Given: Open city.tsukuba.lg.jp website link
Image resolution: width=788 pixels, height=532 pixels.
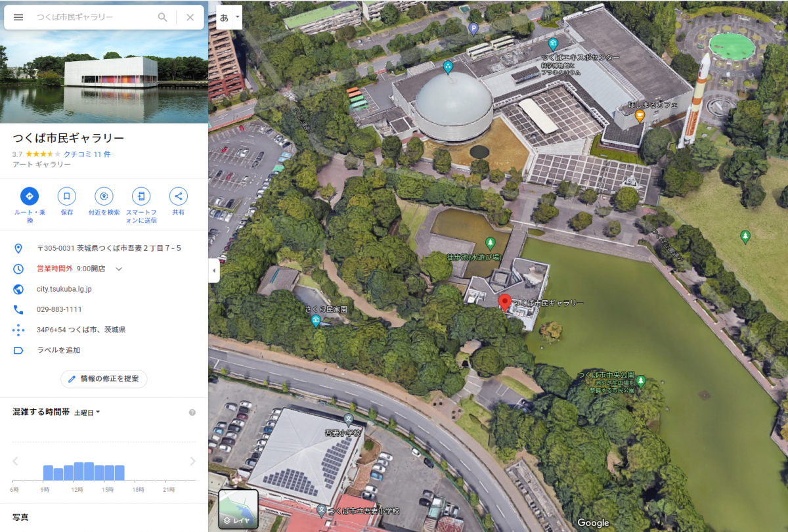Looking at the screenshot, I should click(64, 289).
